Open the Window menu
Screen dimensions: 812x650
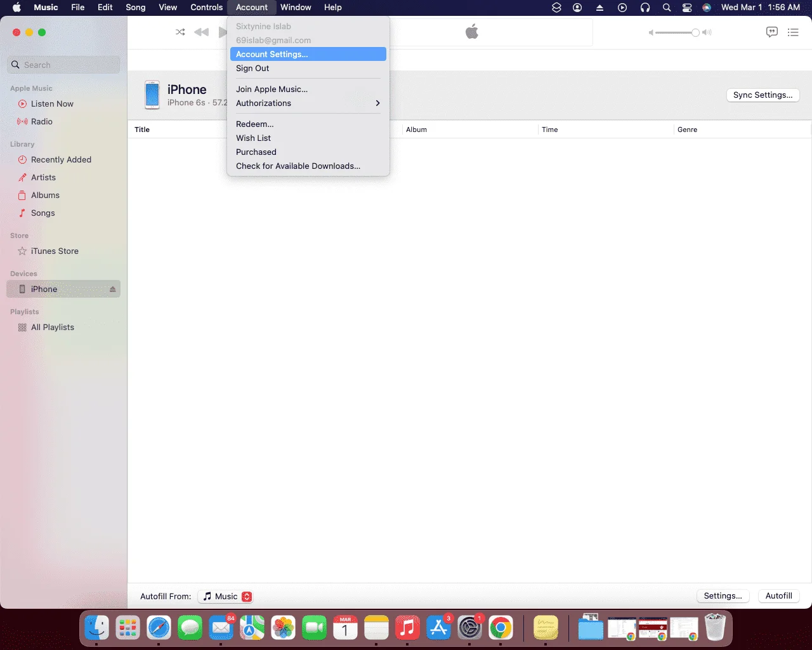point(296,8)
